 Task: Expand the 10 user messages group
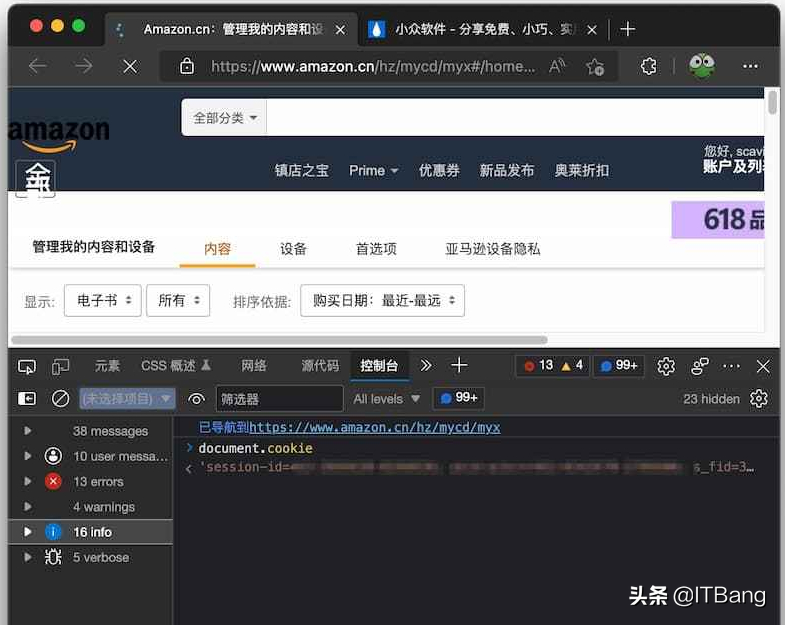(x=28, y=456)
